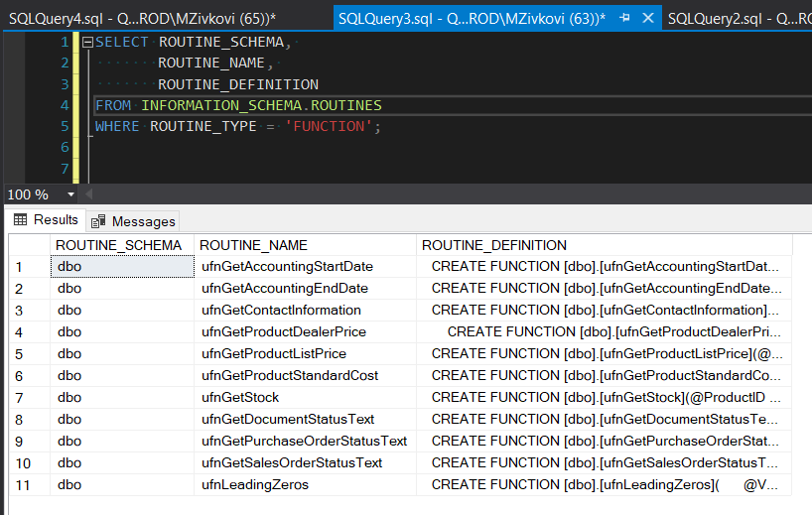
Task: Click the ufnGetAccountingEndDate name cell
Action: (x=305, y=289)
